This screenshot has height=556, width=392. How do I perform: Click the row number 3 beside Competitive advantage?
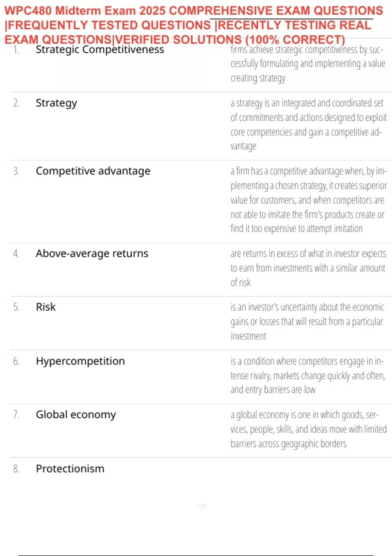[16, 171]
